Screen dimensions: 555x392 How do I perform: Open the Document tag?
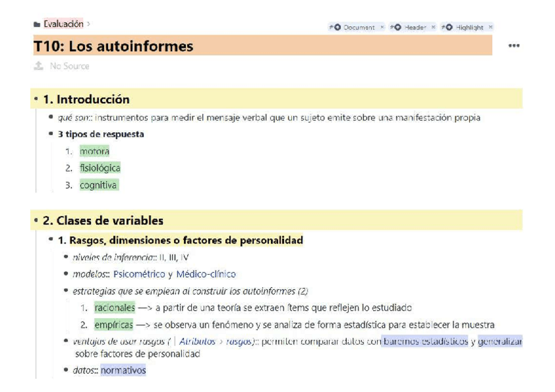359,27
